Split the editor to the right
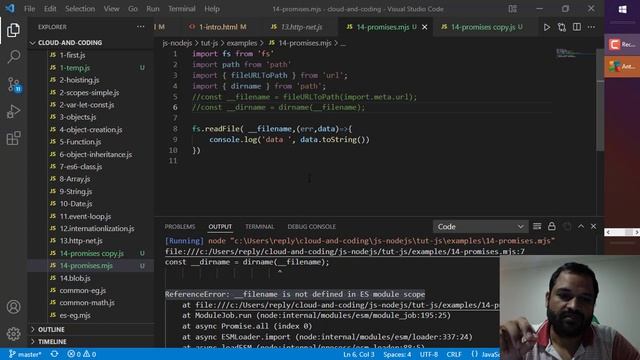The width and height of the screenshot is (640, 360). [577, 27]
